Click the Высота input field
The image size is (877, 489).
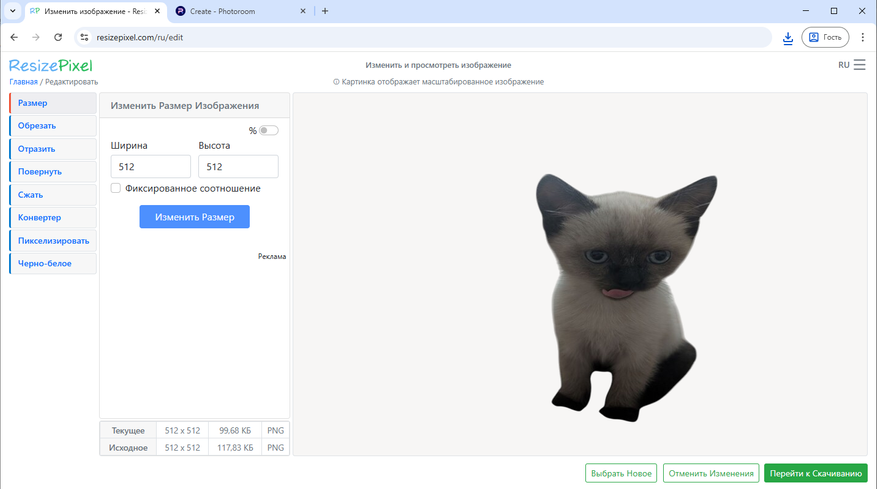238,167
